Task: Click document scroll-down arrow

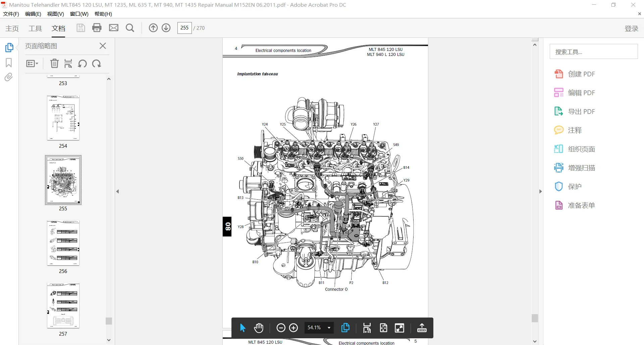Action: (535, 341)
